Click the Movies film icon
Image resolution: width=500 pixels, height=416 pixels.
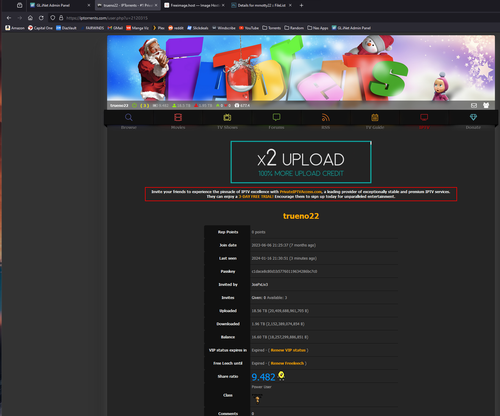pyautogui.click(x=178, y=117)
